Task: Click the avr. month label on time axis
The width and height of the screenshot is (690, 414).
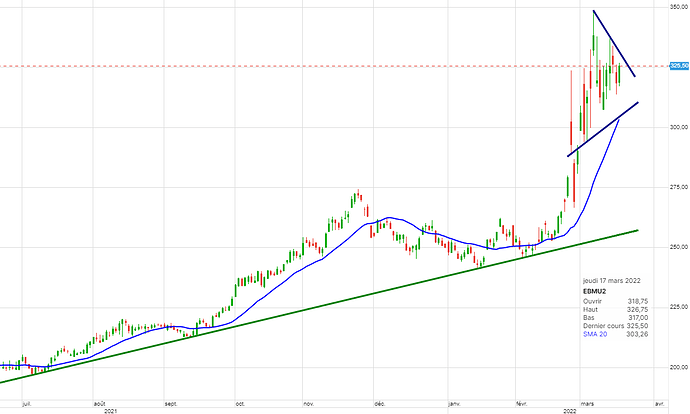Action: pyautogui.click(x=659, y=404)
